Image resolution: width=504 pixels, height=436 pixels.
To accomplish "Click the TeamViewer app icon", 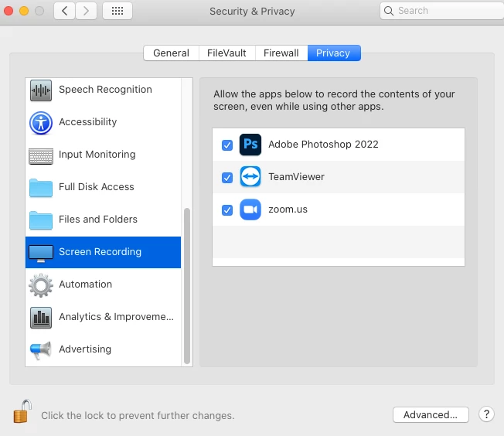I will (250, 176).
